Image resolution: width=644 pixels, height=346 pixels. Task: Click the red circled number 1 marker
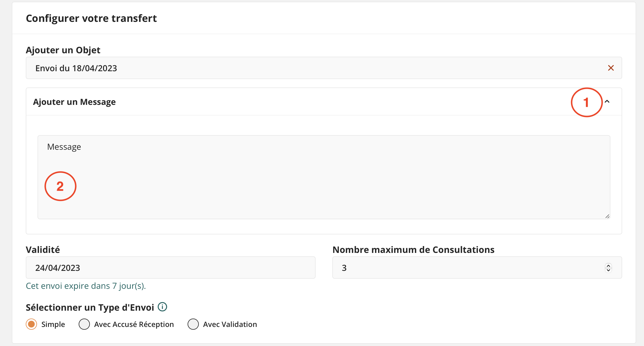click(x=586, y=102)
